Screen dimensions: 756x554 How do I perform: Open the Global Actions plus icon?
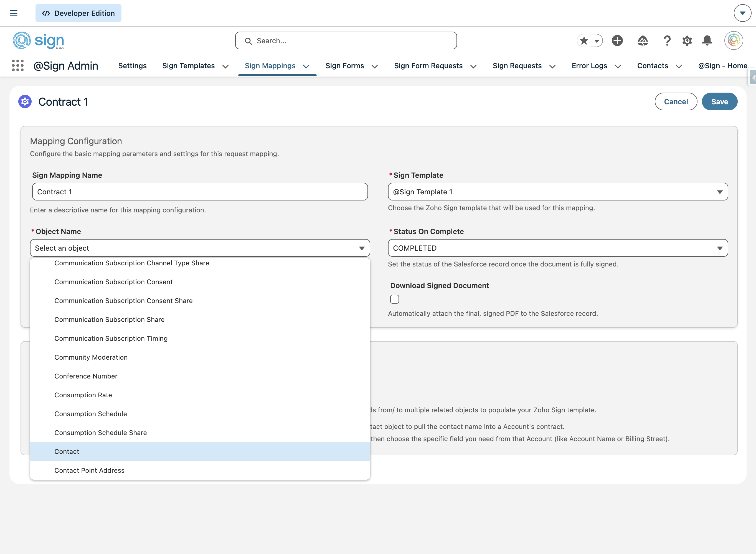[x=617, y=40]
